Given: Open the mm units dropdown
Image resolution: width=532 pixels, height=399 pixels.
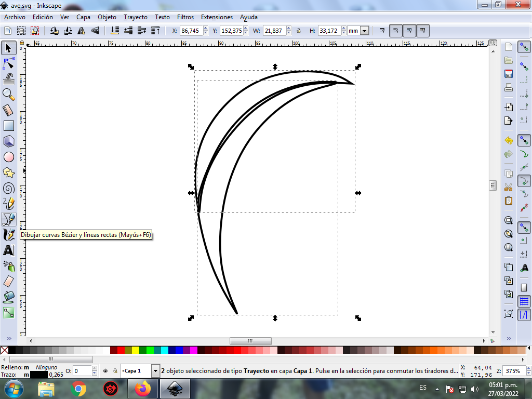Looking at the screenshot, I should click(x=364, y=31).
